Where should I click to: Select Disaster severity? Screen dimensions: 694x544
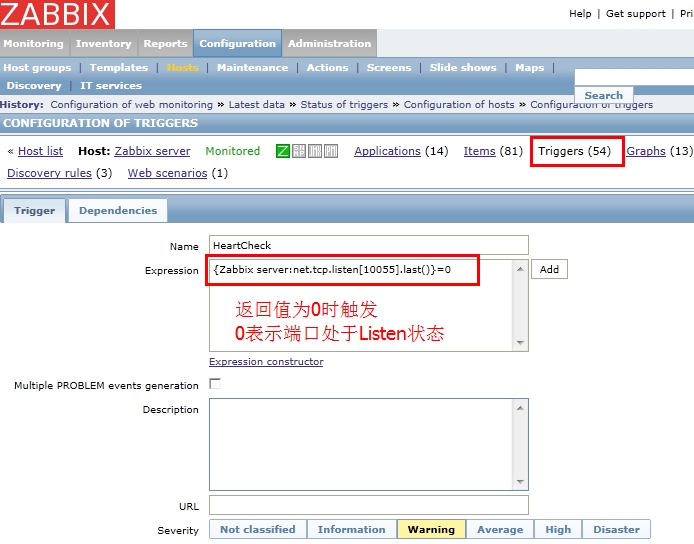617,529
